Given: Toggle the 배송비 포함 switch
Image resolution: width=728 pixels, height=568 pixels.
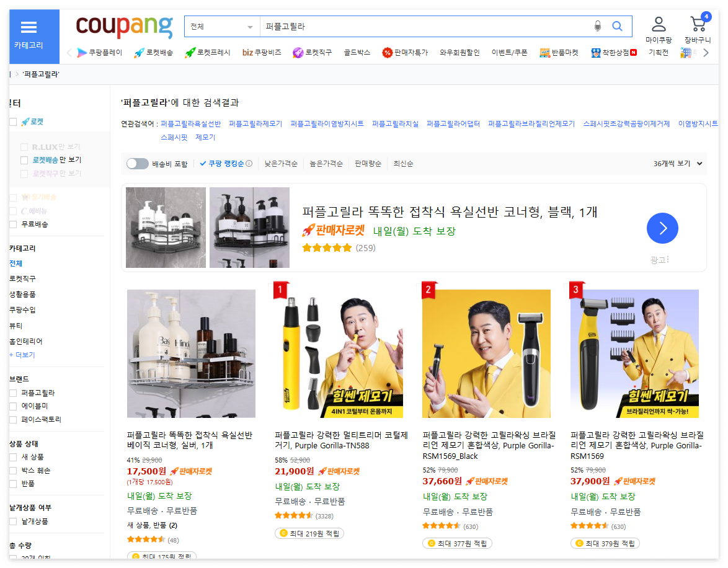Looking at the screenshot, I should (138, 164).
